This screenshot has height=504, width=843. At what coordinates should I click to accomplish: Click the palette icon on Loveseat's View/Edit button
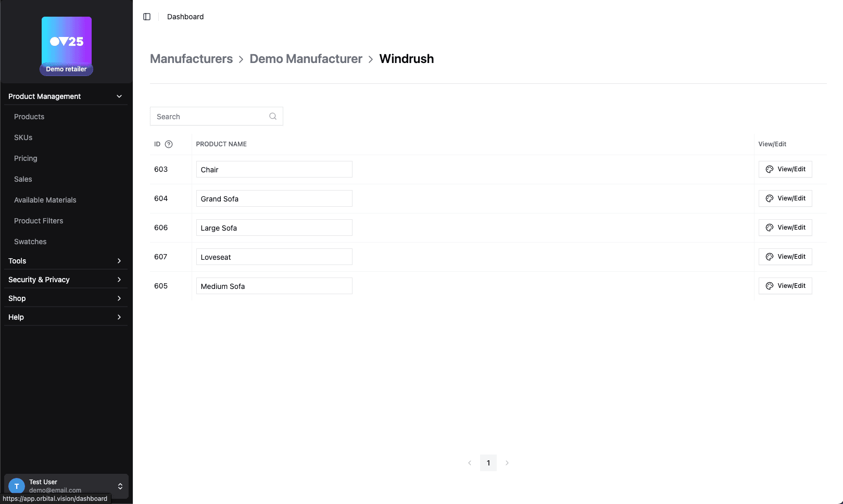(769, 256)
